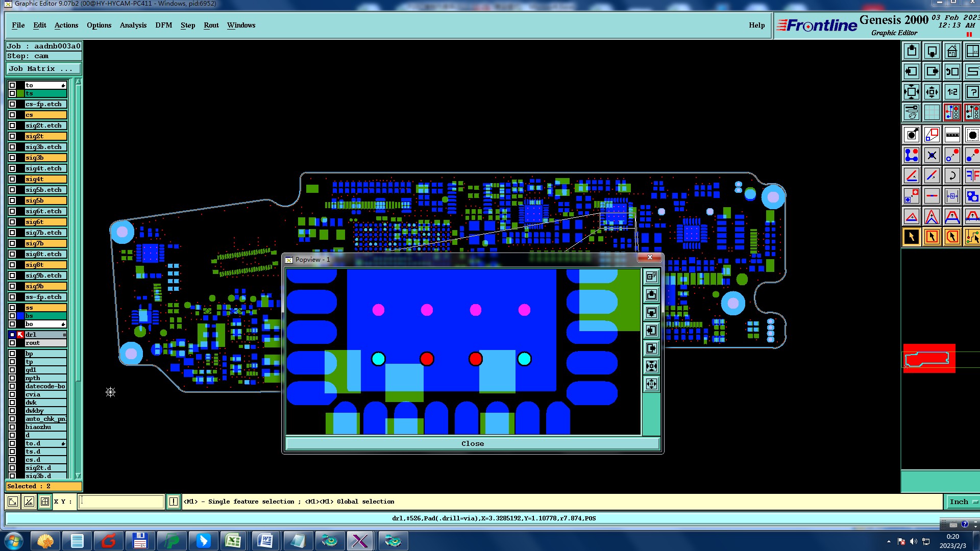Open the Inch units dropdown

tap(962, 502)
